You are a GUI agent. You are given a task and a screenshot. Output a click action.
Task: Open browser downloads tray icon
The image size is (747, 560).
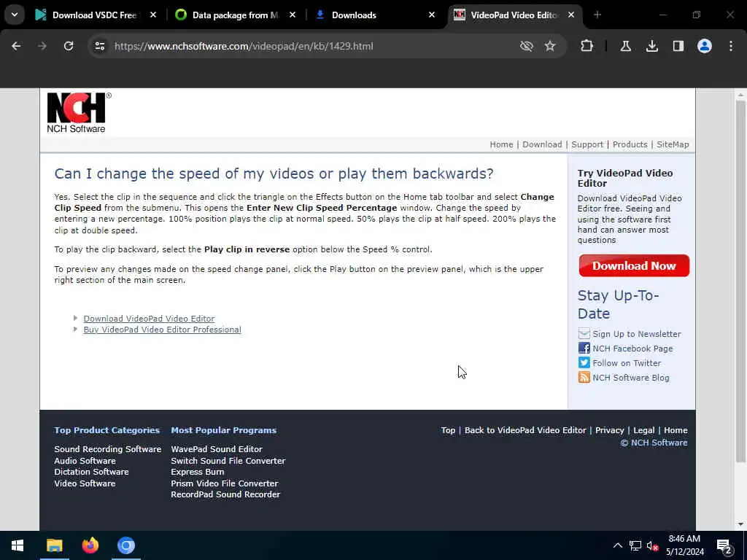[651, 46]
